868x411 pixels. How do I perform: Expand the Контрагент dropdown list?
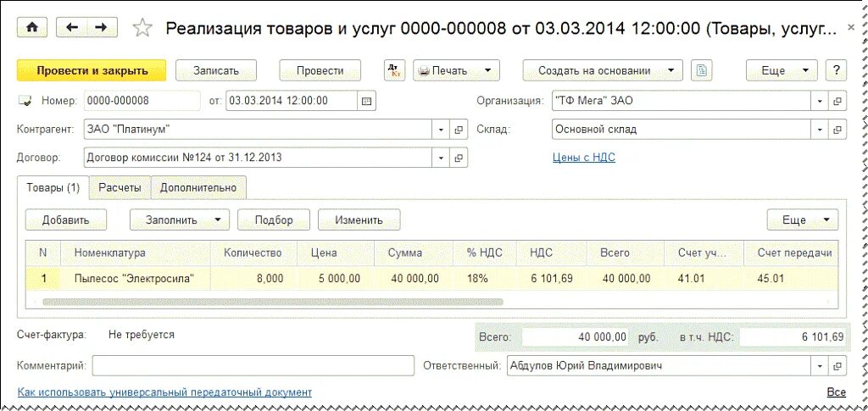[441, 130]
